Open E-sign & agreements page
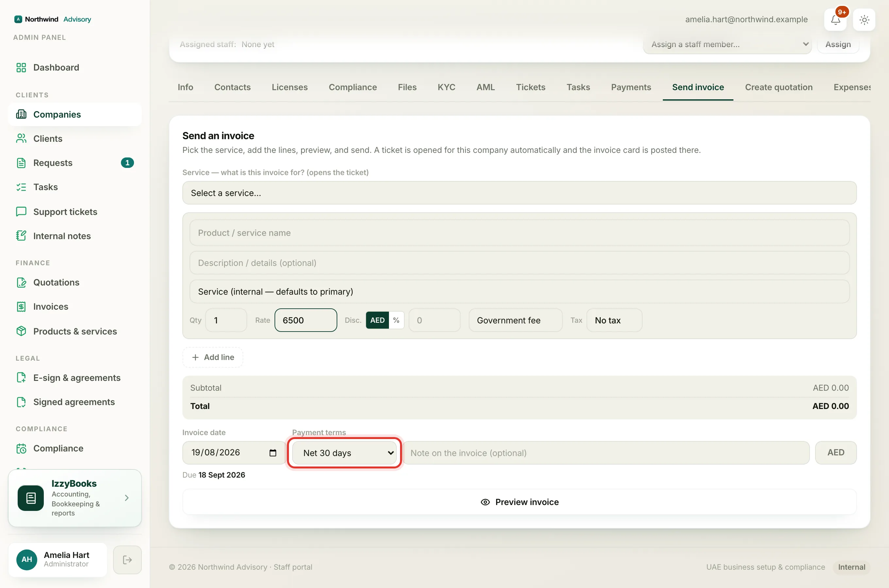 coord(75,378)
